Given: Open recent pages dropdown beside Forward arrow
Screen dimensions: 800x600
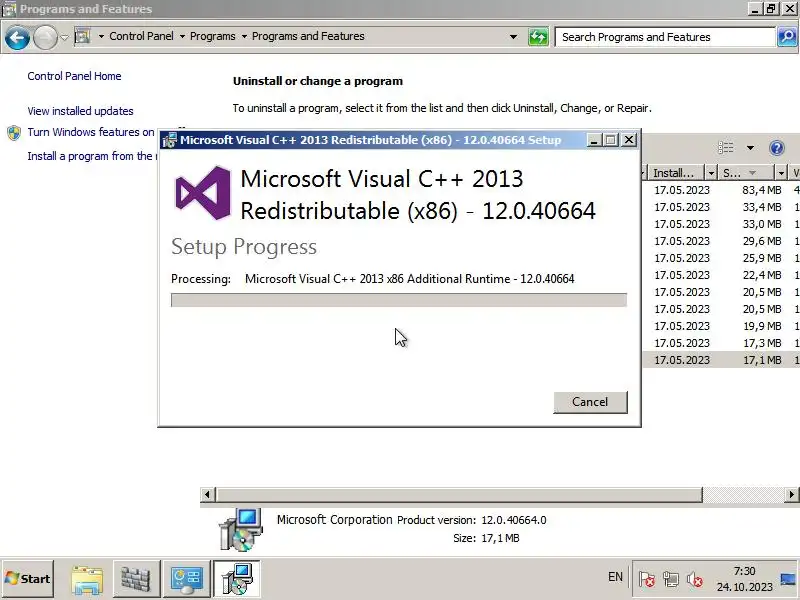Looking at the screenshot, I should (64, 37).
